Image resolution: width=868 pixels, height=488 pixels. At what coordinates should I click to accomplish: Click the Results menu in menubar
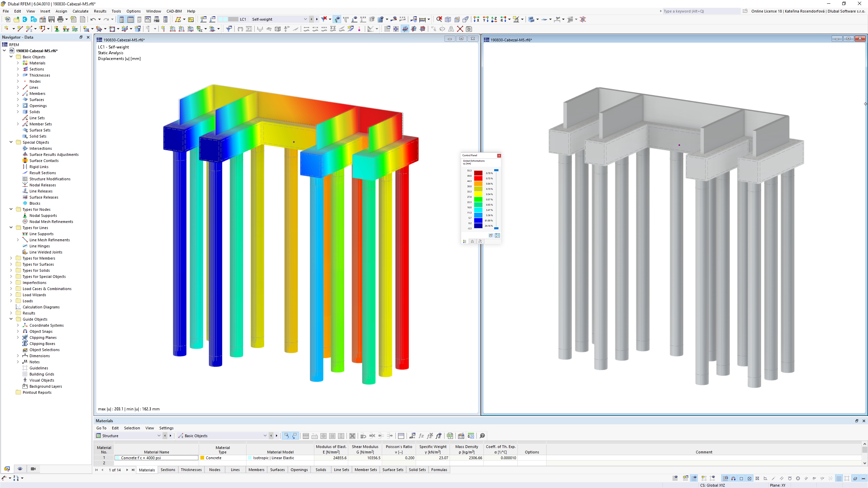point(100,11)
